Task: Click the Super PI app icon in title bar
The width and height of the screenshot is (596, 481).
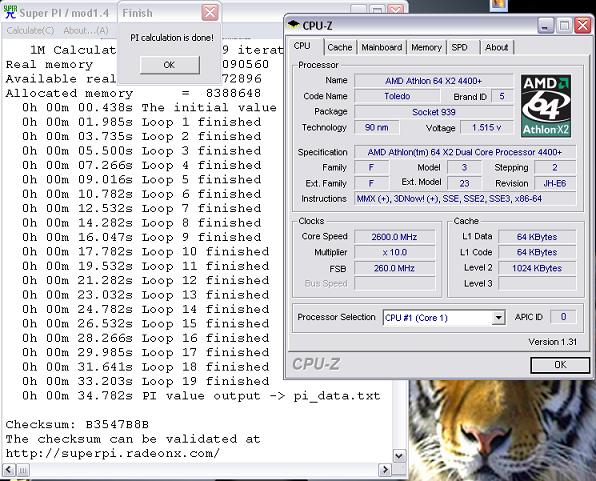Action: coord(10,12)
